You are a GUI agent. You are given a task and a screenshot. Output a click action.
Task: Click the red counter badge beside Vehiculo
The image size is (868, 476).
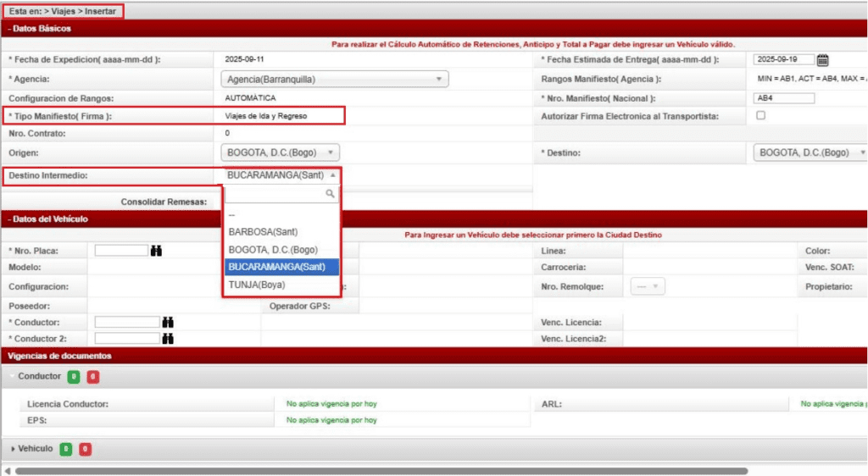(86, 449)
